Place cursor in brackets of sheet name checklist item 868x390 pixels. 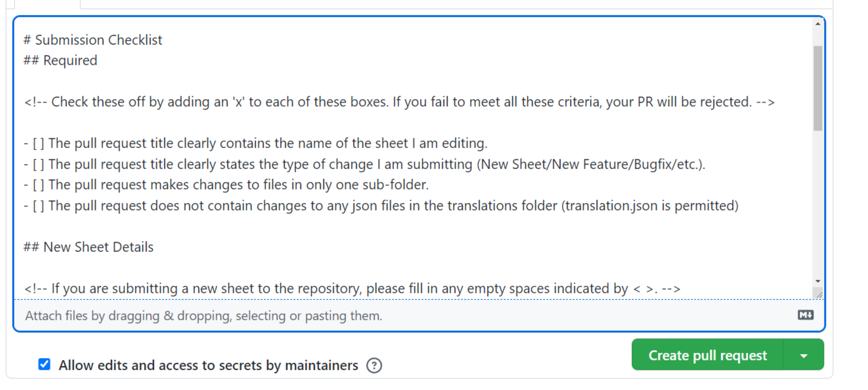[x=39, y=144]
